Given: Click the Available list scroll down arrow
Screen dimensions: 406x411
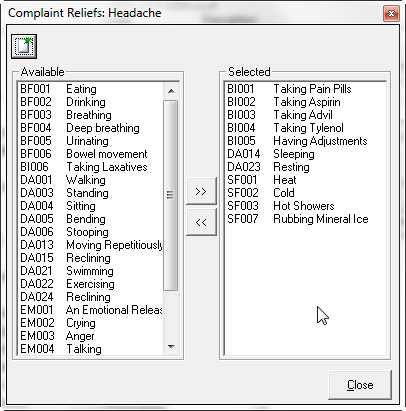Looking at the screenshot, I should coord(171,347).
